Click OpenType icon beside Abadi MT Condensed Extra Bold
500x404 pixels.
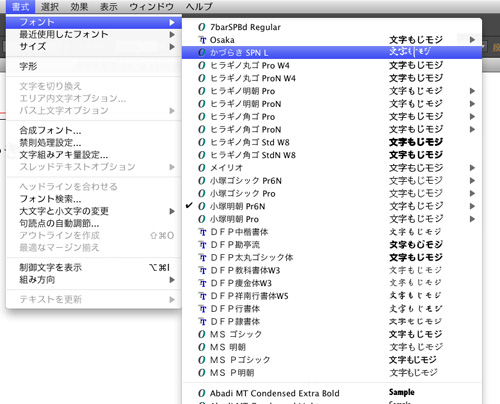202,393
